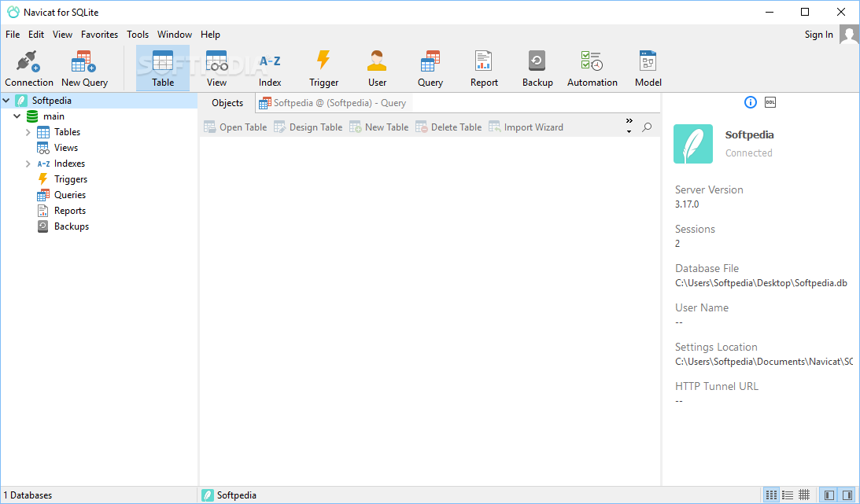Click Delete Table button
The image size is (860, 504).
[448, 127]
